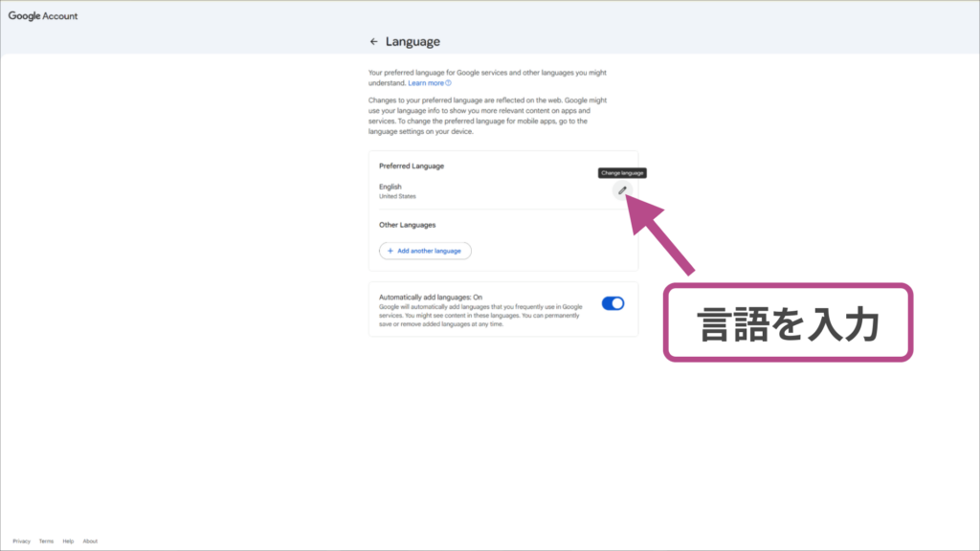This screenshot has height=551, width=980.
Task: Open the Help footer link
Action: coord(68,541)
